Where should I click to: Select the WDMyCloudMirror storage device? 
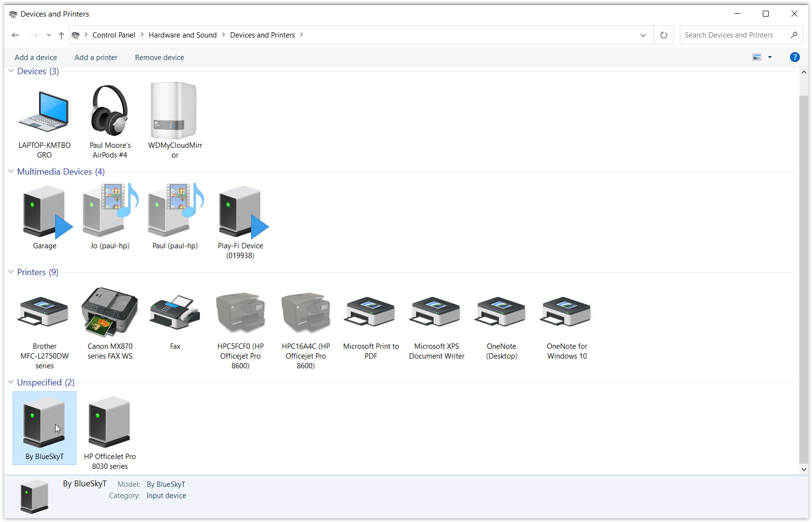(x=174, y=111)
